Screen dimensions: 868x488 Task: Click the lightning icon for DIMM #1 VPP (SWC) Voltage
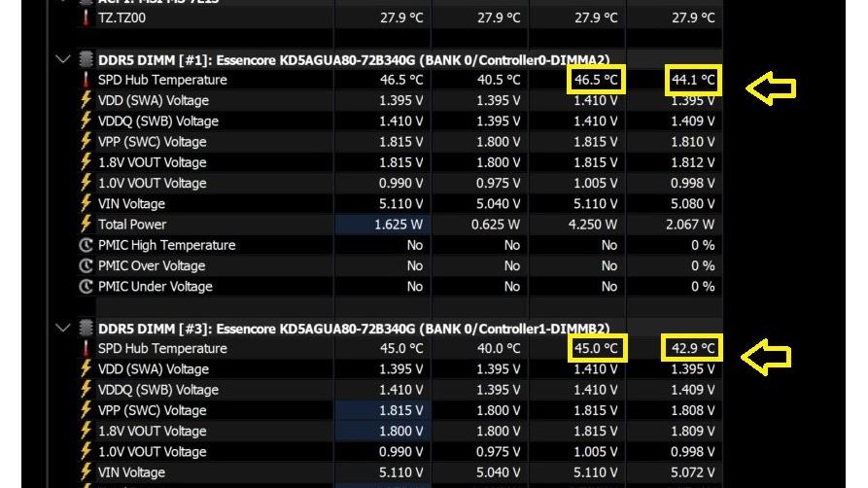(86, 141)
